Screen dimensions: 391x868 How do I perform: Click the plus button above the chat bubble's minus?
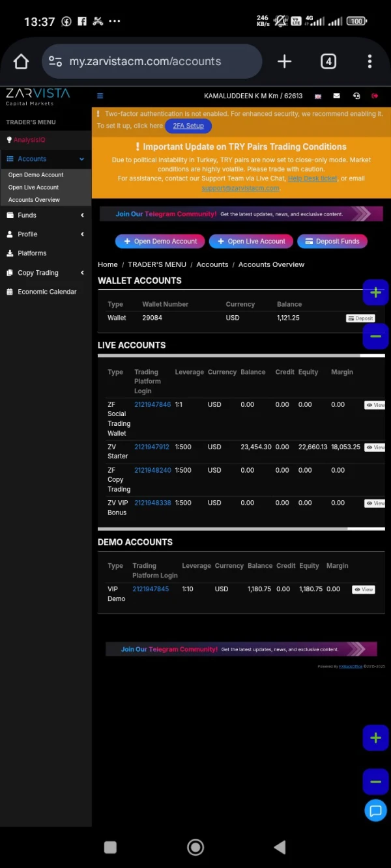click(375, 738)
